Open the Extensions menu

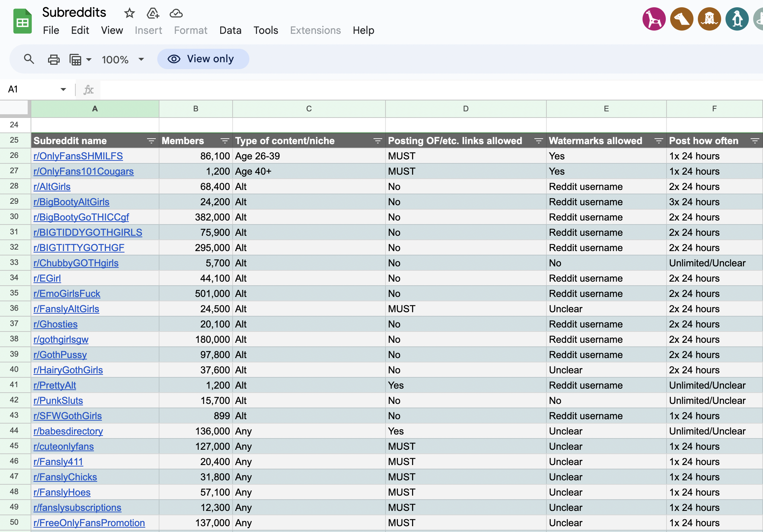[x=315, y=30]
